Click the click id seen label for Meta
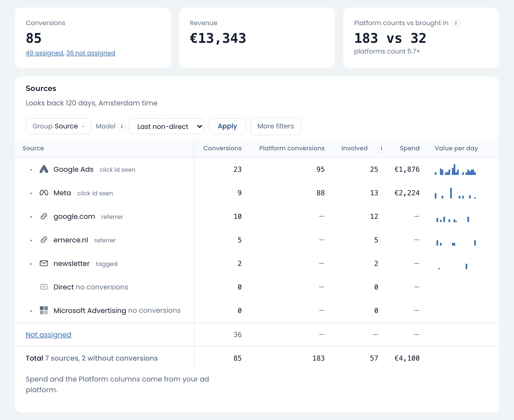Viewport: 514px width, 420px height. [95, 193]
